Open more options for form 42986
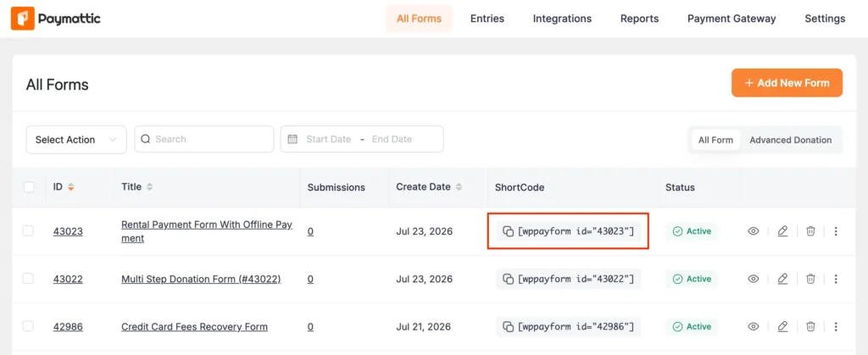Viewport: 868px width, 355px height. 836,326
